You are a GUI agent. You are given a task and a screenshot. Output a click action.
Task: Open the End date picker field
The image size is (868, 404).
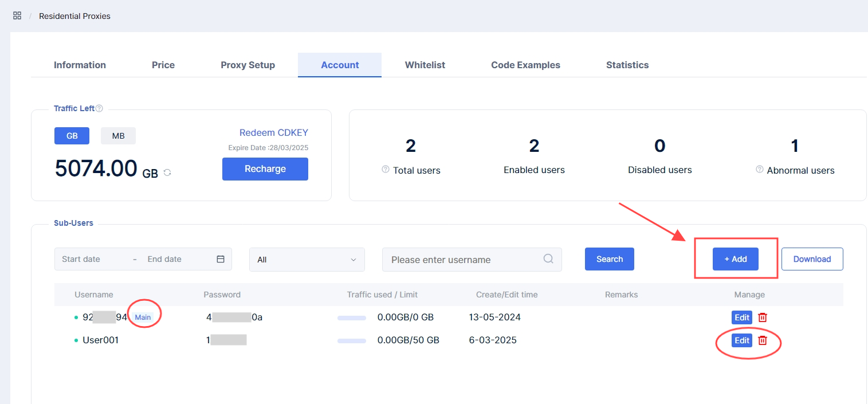tap(172, 259)
